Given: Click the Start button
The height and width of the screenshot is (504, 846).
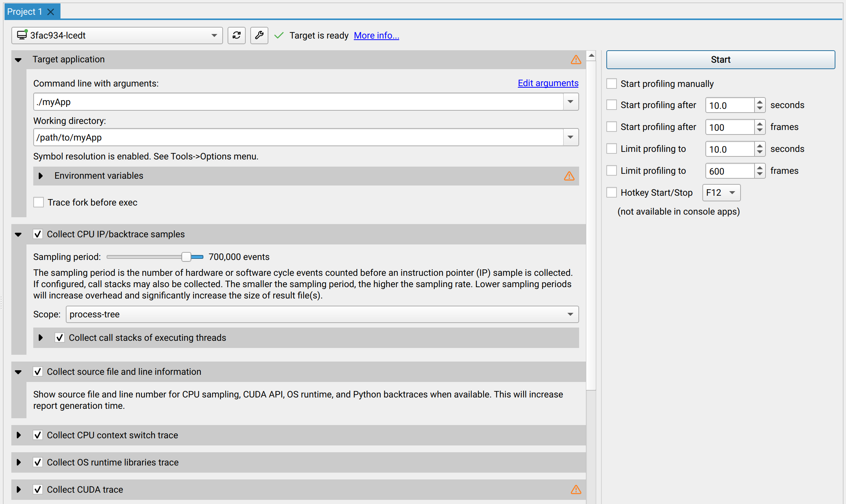Looking at the screenshot, I should pyautogui.click(x=720, y=60).
